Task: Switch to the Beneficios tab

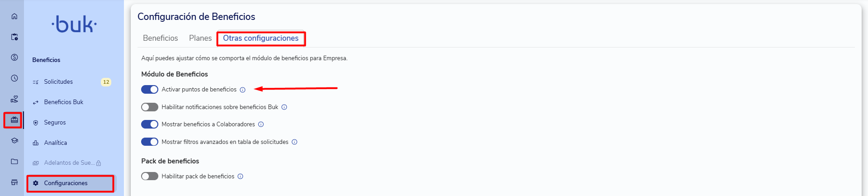Action: click(x=161, y=38)
